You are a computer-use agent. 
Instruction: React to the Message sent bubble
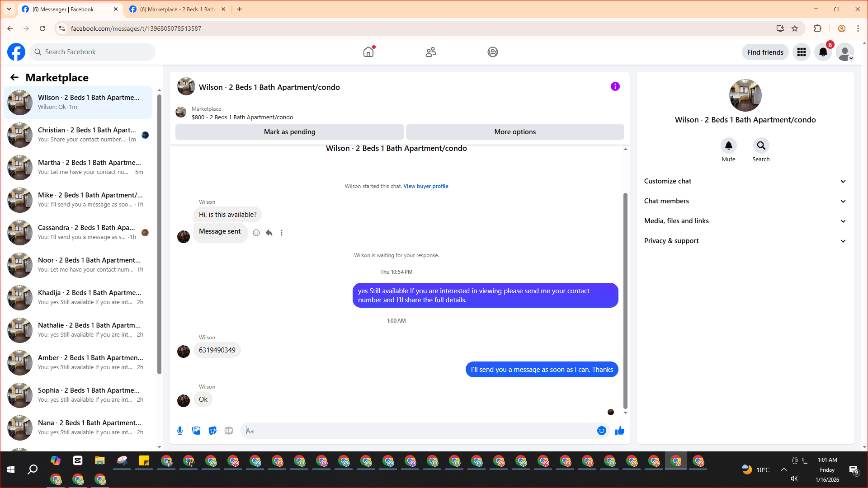tap(256, 233)
